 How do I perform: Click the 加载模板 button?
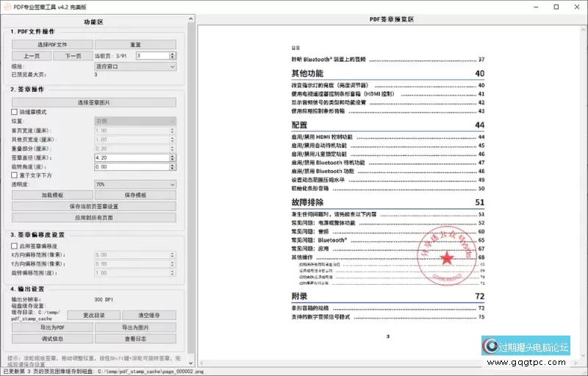click(x=52, y=195)
